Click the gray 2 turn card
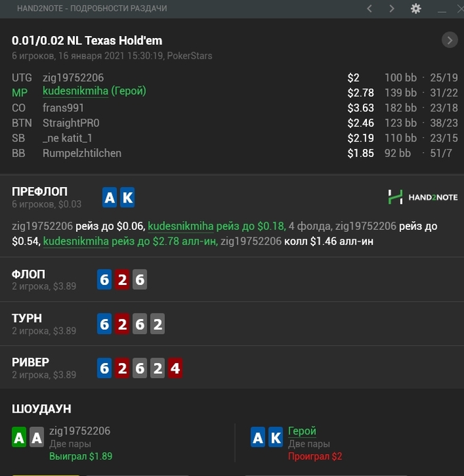Image resolution: width=464 pixels, height=476 pixels. pyautogui.click(x=158, y=324)
